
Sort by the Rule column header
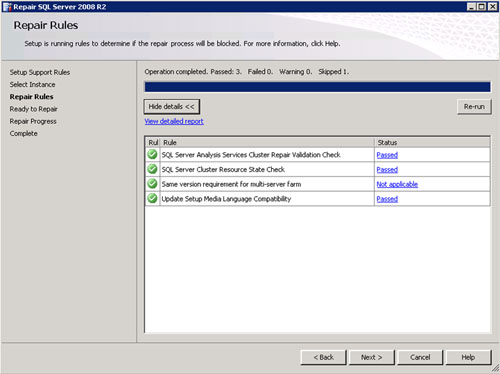[267, 143]
